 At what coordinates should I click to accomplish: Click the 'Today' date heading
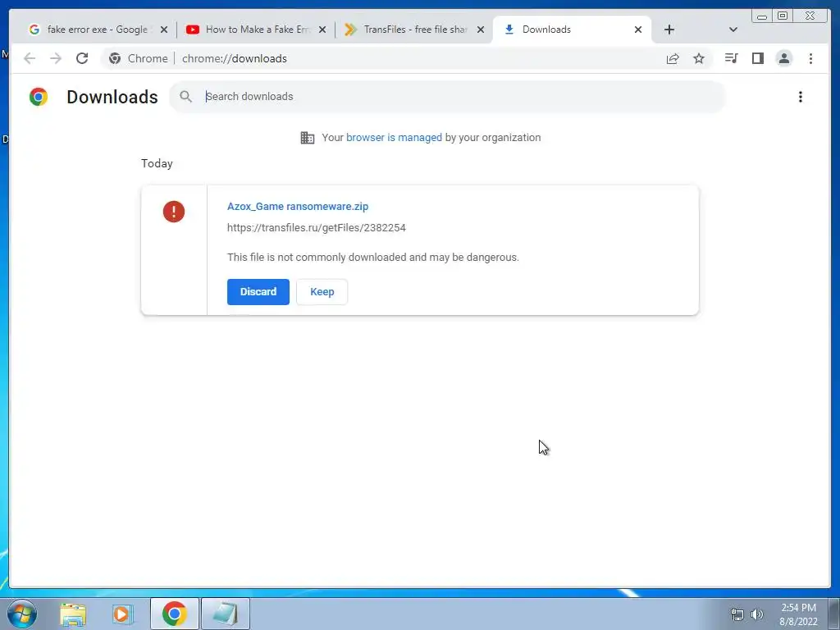(157, 163)
